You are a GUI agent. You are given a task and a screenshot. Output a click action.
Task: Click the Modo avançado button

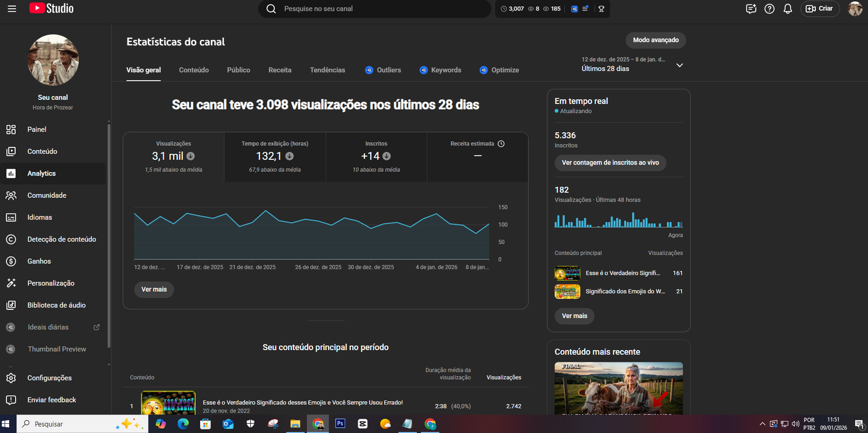pyautogui.click(x=655, y=40)
